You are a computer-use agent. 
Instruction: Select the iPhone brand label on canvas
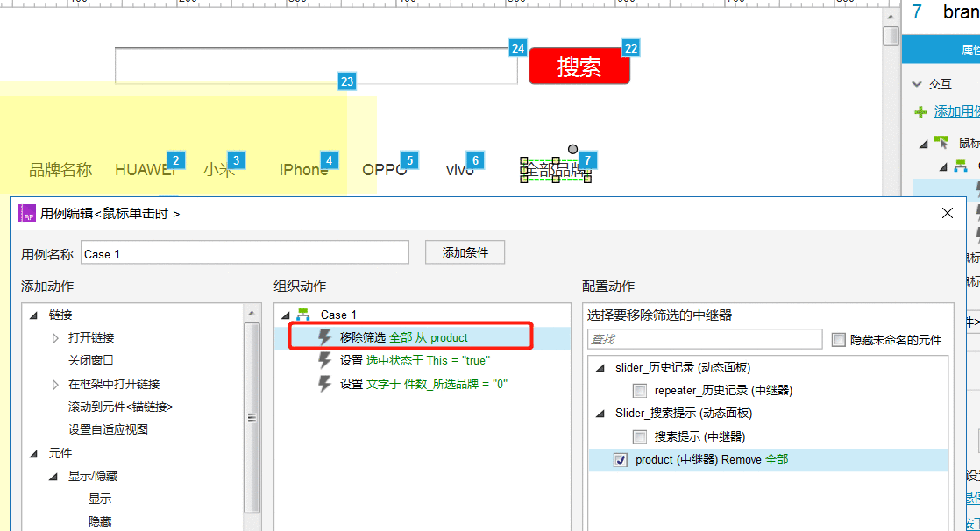click(304, 169)
